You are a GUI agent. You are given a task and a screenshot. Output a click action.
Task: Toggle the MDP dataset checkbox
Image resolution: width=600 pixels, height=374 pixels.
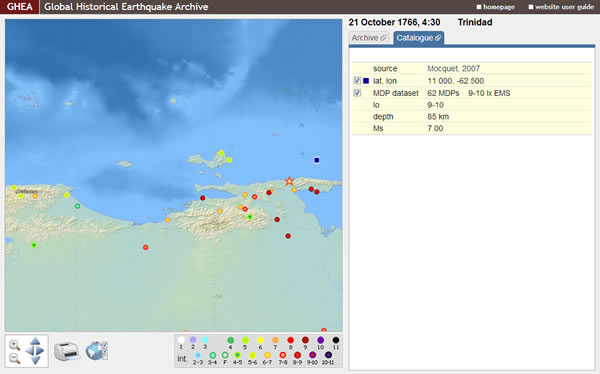tap(357, 93)
